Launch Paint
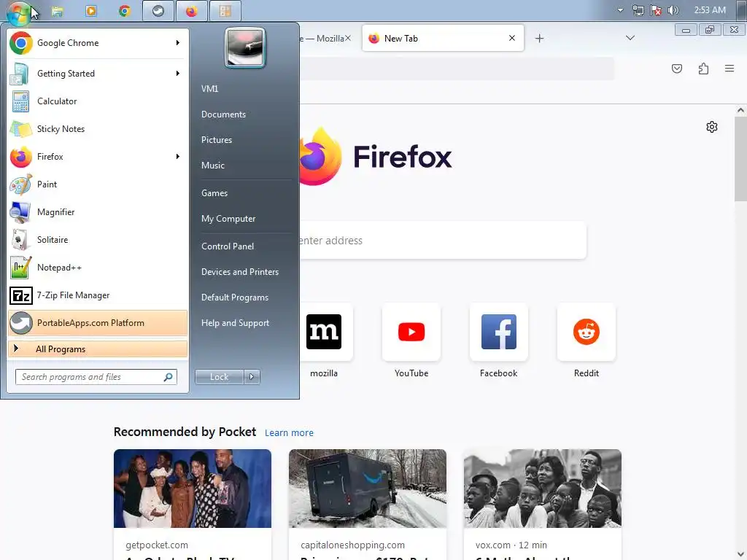The height and width of the screenshot is (560, 747). point(98,184)
